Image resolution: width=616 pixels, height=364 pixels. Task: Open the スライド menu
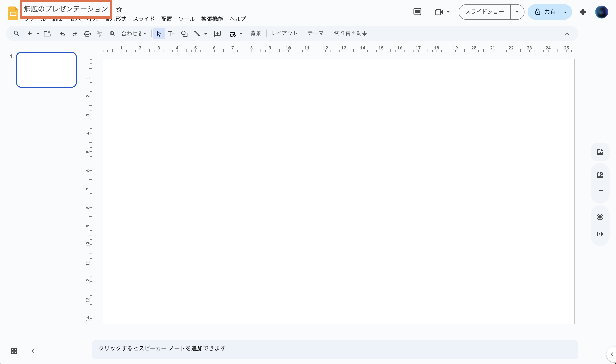click(144, 19)
